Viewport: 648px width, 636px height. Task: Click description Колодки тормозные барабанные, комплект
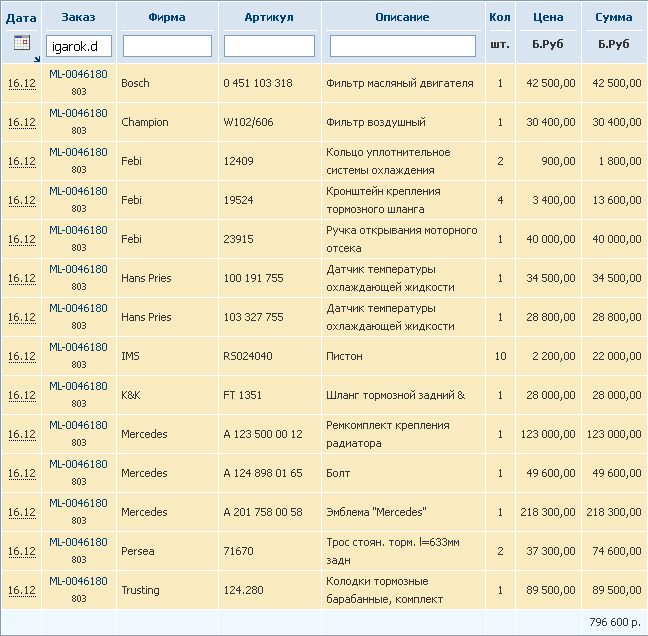384,590
